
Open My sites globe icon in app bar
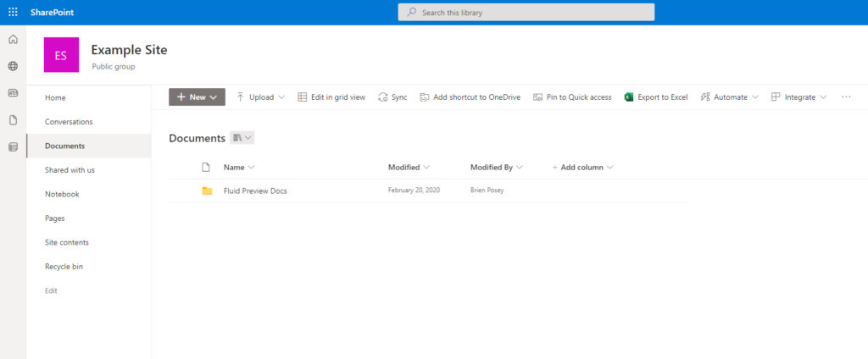(13, 66)
